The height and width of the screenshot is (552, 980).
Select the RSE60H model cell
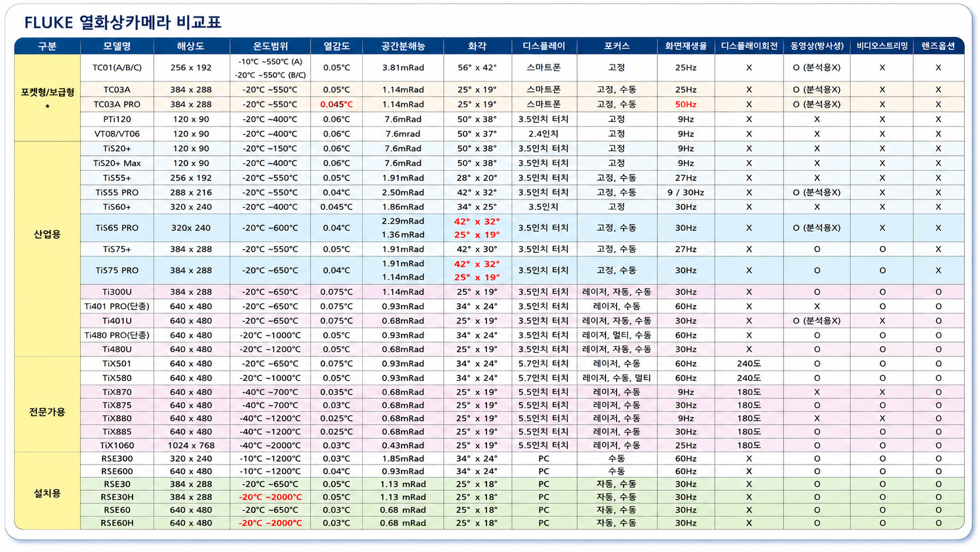(117, 523)
